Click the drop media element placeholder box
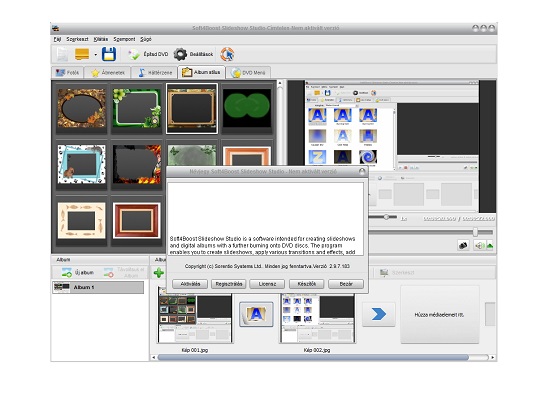Screen dimensions: 550x394 [440, 314]
